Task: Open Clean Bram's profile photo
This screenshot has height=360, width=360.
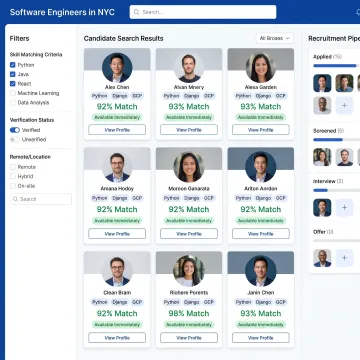Action: [x=117, y=271]
